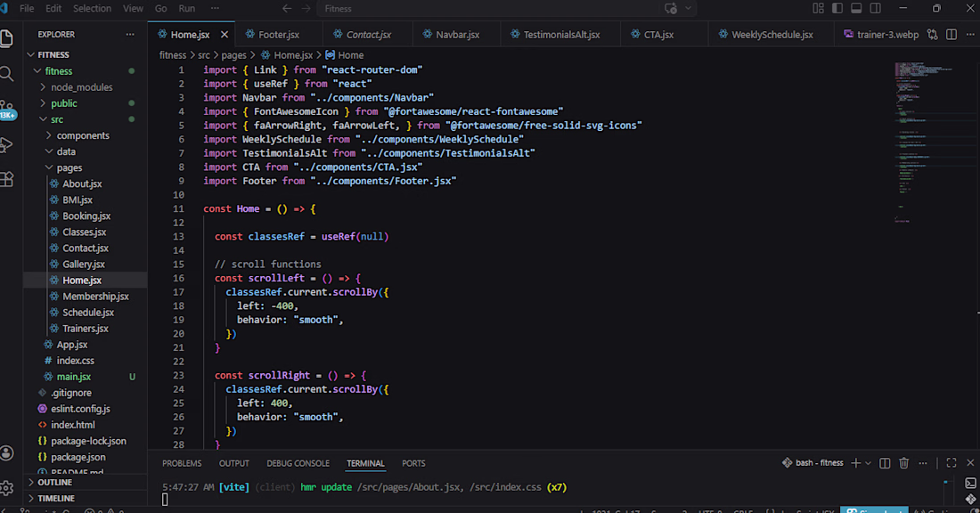
Task: Click the Open Changes icon in the editor toolbar
Action: click(933, 35)
